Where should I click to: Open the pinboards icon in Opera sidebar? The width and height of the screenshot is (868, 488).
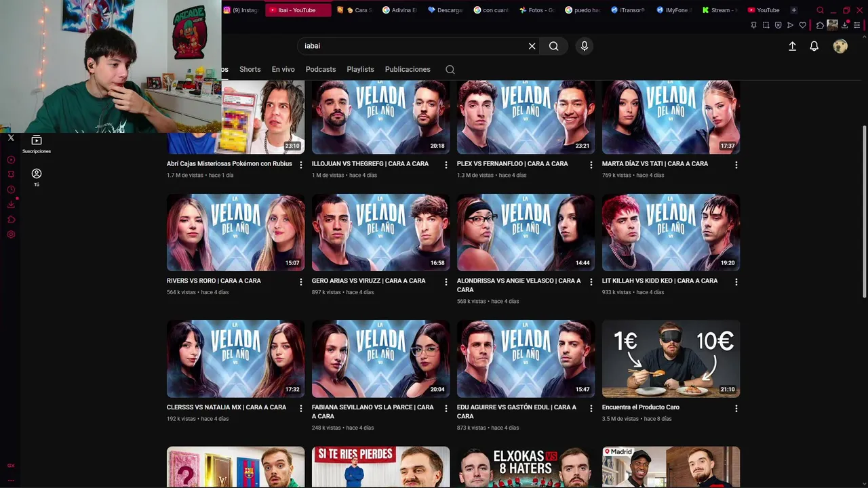11,174
